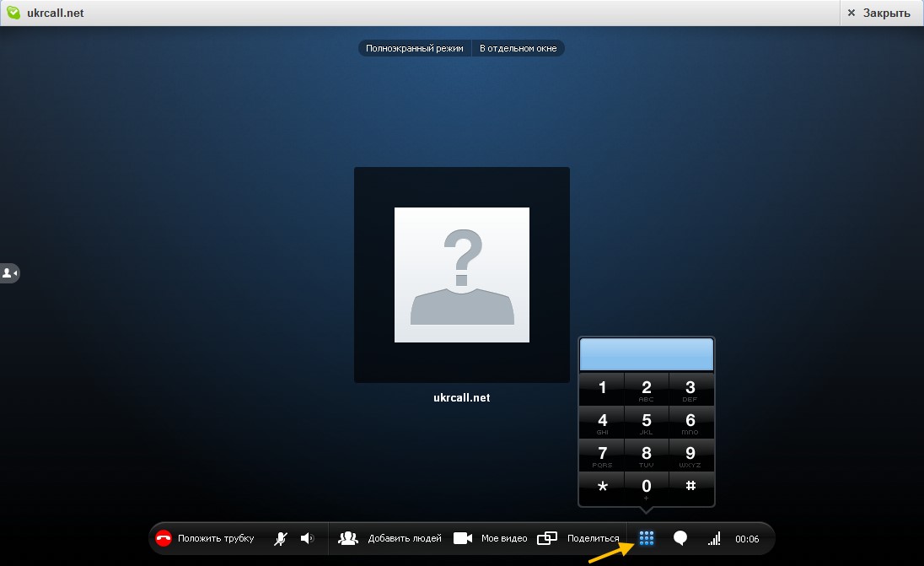Open the Share screen option
Screen dimensions: 924x566
coord(548,538)
